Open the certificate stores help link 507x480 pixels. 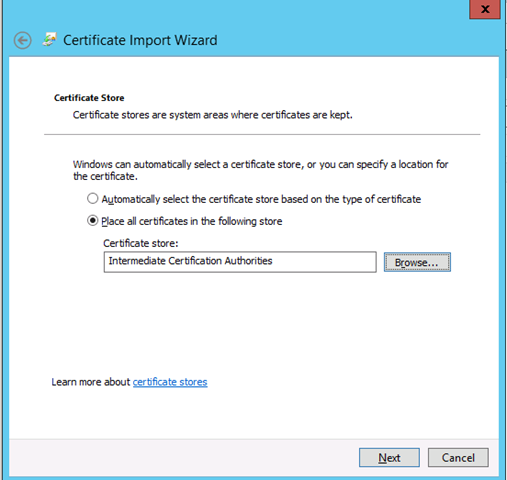coord(170,382)
